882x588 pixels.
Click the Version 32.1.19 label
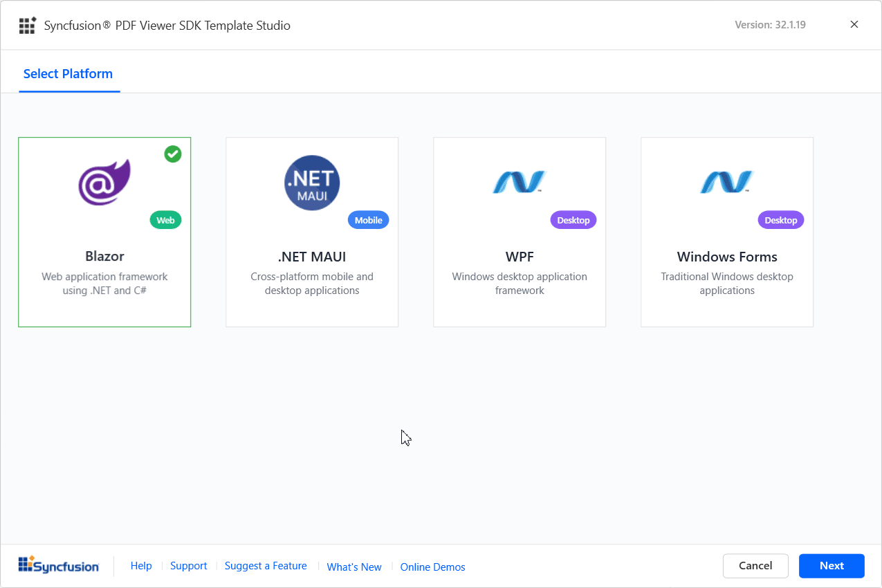[x=770, y=24]
